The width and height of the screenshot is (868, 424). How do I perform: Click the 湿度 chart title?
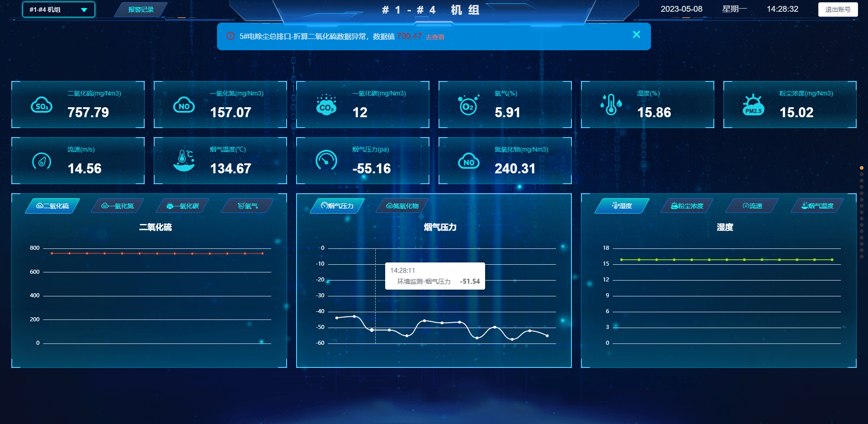[725, 227]
